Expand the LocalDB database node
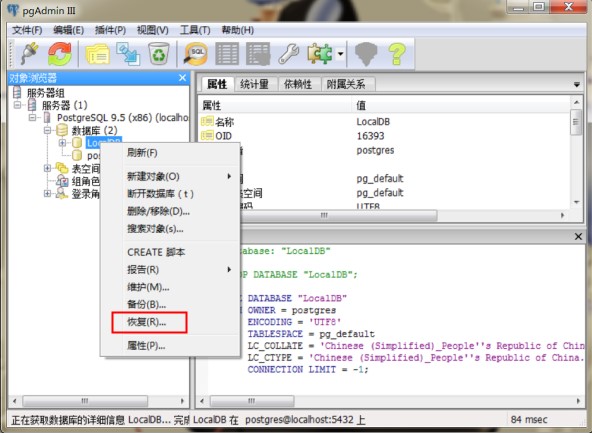This screenshot has width=592, height=433. 62,143
